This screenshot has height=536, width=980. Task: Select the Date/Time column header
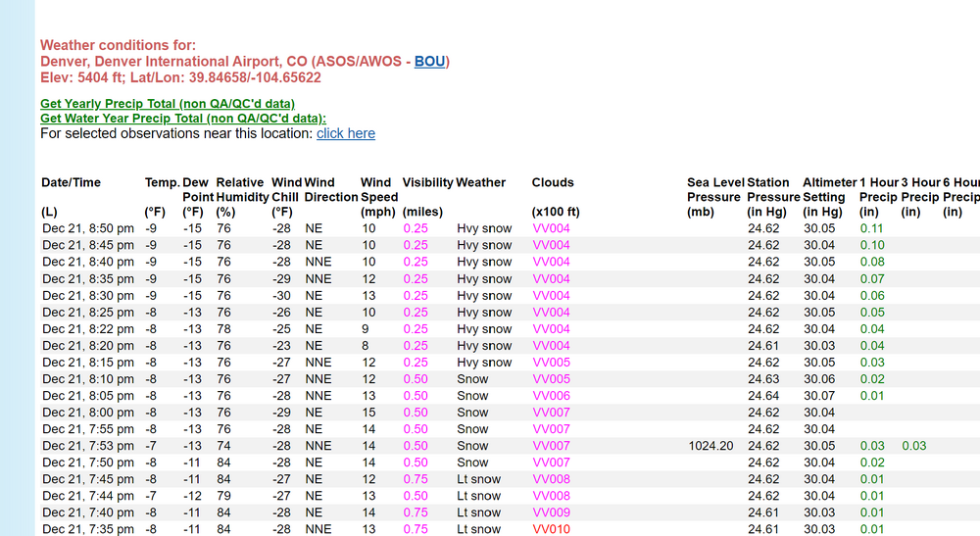[71, 182]
